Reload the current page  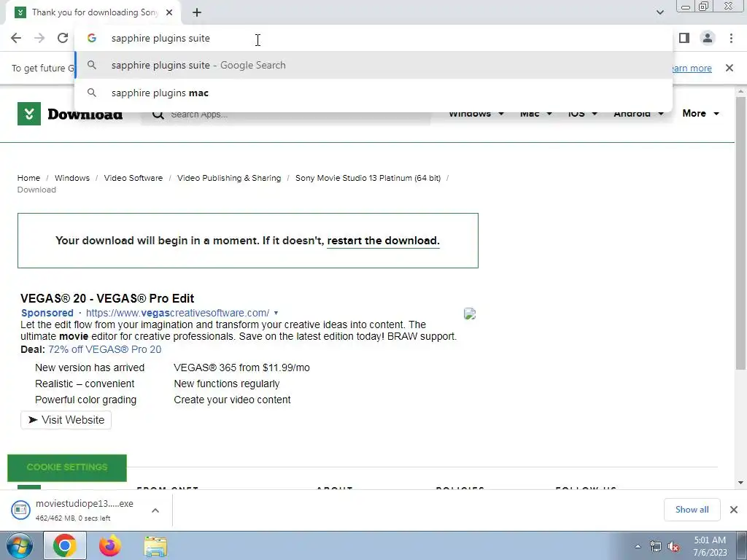coord(63,38)
